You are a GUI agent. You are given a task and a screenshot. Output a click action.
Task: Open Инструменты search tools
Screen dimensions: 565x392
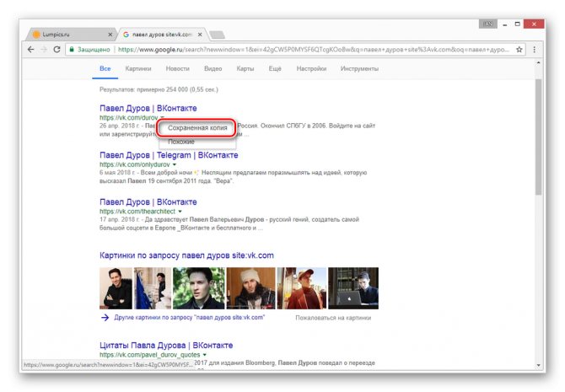pyautogui.click(x=359, y=68)
